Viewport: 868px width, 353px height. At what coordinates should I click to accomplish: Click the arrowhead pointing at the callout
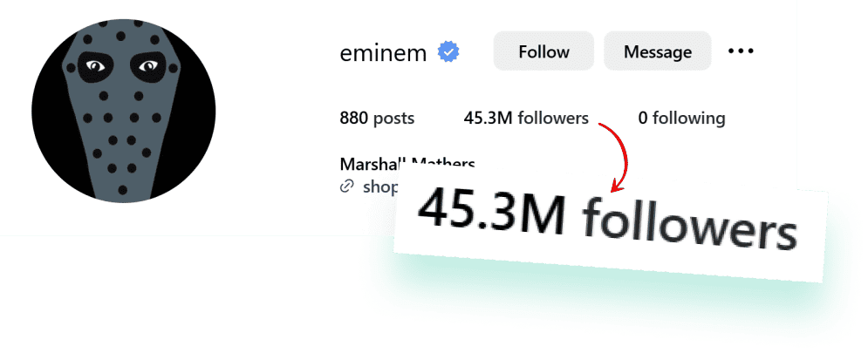pyautogui.click(x=617, y=187)
